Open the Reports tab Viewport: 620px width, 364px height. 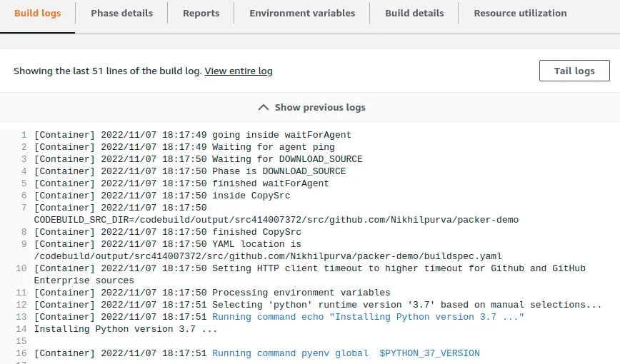(x=201, y=14)
